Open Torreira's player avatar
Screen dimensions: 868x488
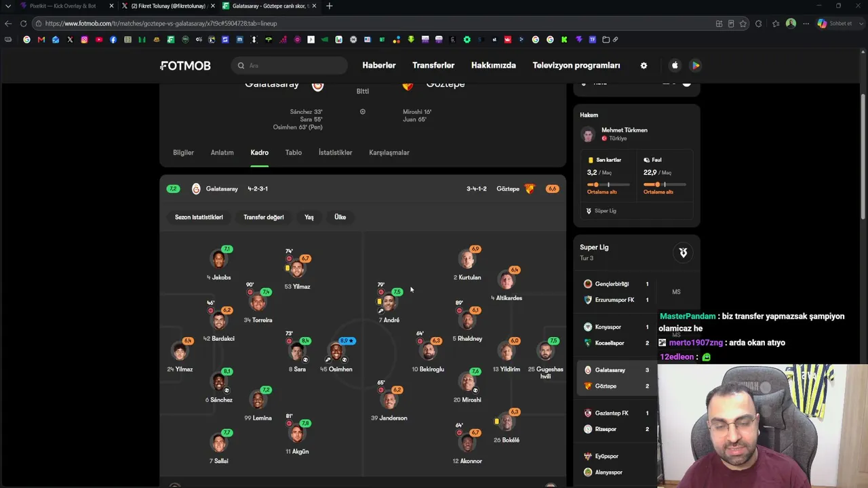(258, 303)
